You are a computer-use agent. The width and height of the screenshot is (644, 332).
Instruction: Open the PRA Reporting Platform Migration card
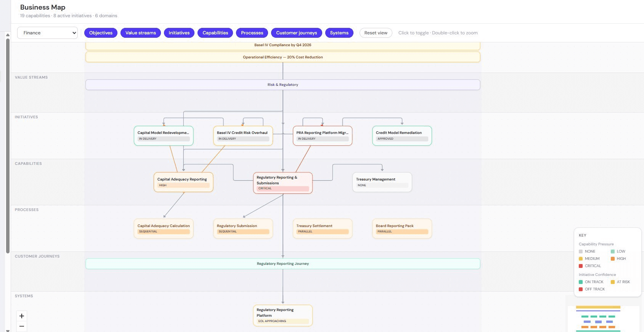click(323, 136)
